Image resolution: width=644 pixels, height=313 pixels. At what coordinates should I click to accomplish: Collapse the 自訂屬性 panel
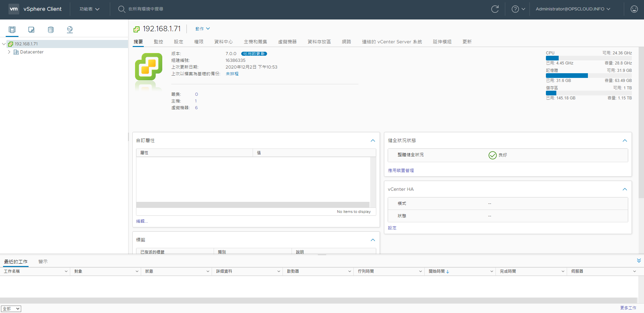373,140
